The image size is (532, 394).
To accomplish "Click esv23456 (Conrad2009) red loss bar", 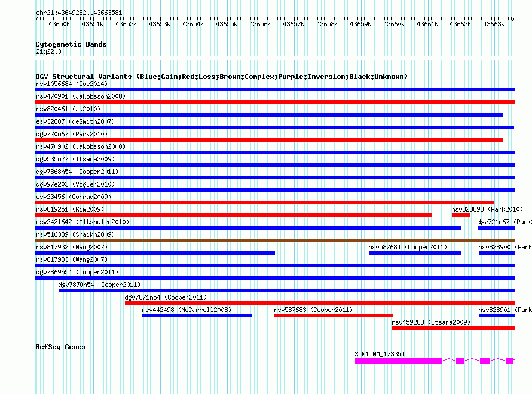I will [265, 203].
